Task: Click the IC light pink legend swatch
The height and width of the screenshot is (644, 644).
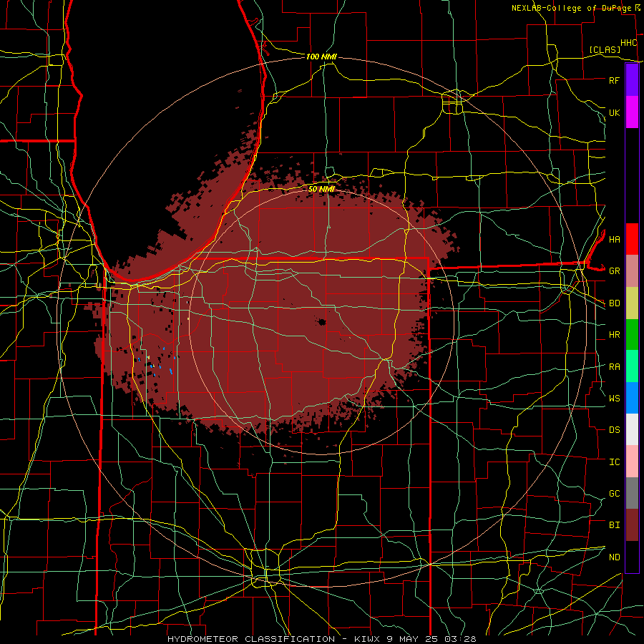Action: pos(632,462)
